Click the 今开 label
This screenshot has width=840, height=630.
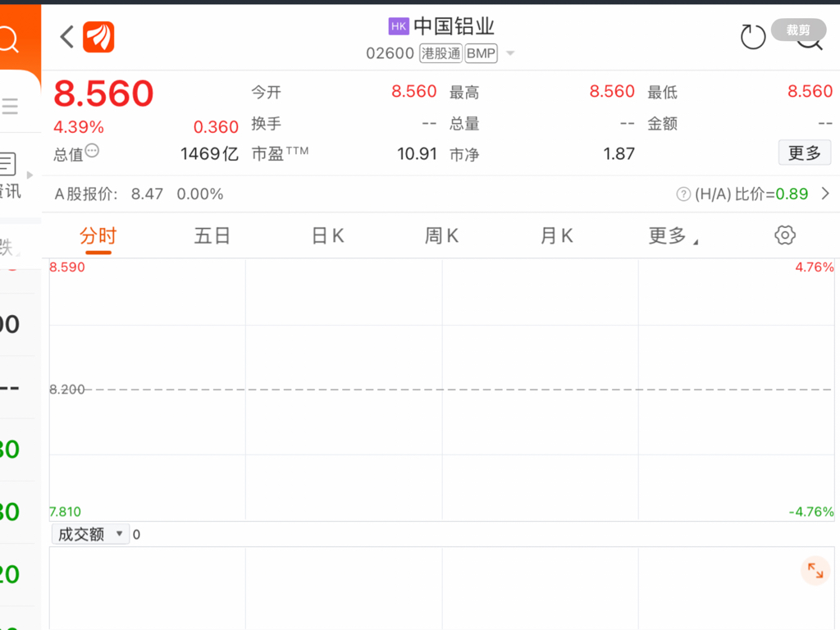coord(267,92)
